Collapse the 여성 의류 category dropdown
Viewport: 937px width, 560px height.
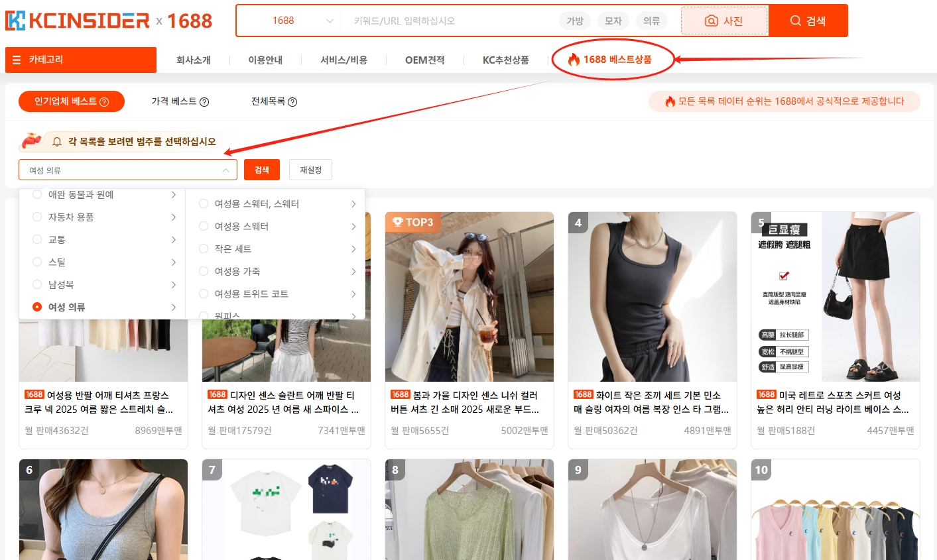point(225,170)
